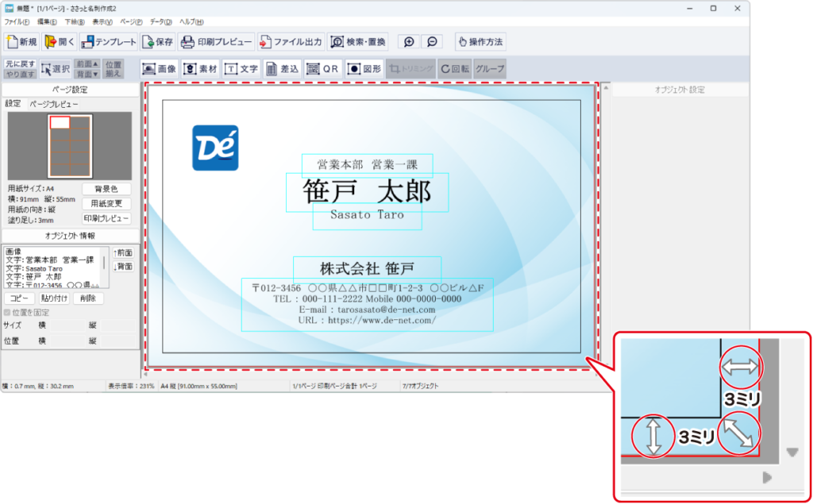Open the ファイル menu

[17, 21]
